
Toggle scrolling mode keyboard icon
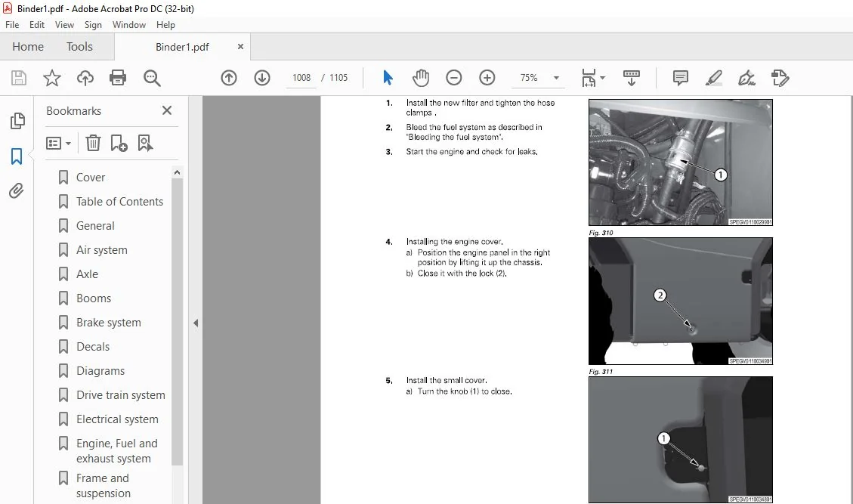point(631,78)
